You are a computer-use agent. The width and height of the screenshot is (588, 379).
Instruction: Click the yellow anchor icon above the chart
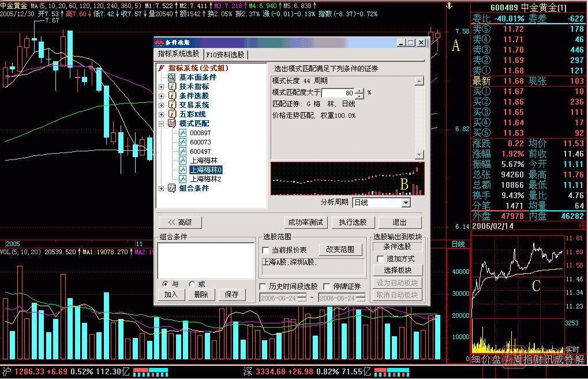tap(449, 5)
